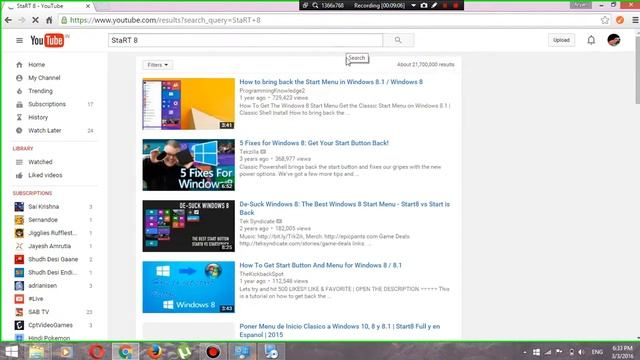
Task: Click the orange extension icon in toolbar
Action: (x=620, y=20)
